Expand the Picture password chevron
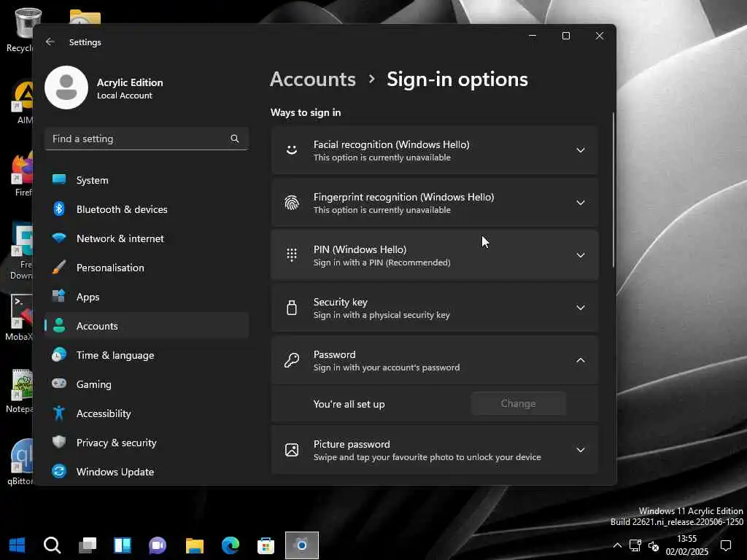 click(x=580, y=450)
